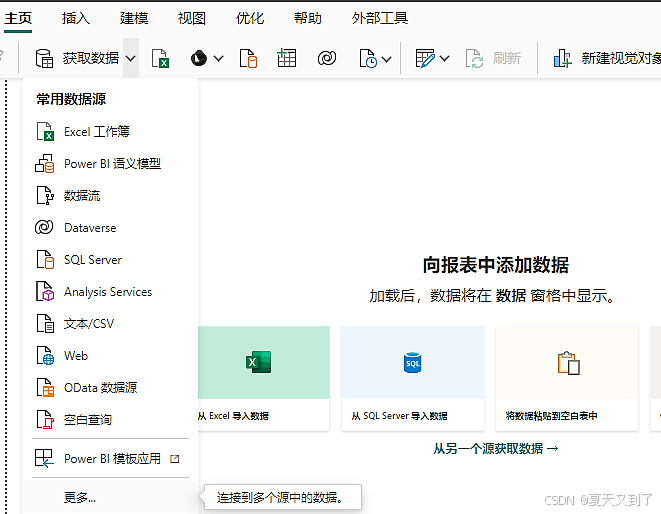The height and width of the screenshot is (514, 661).
Task: Switch to the 视图 tab
Action: tap(192, 18)
